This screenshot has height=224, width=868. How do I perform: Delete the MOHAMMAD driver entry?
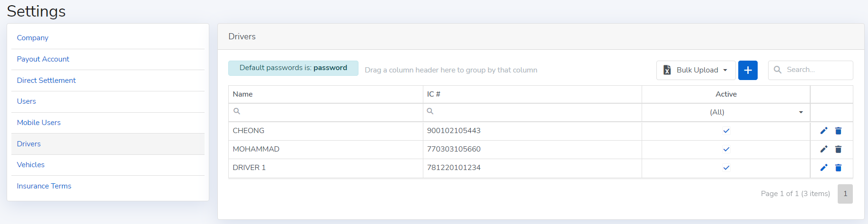click(x=838, y=149)
